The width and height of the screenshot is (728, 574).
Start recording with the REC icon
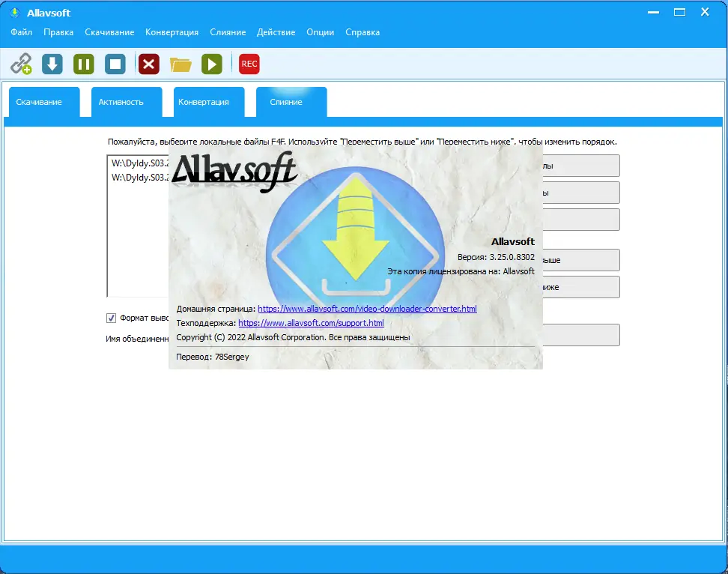tap(249, 64)
